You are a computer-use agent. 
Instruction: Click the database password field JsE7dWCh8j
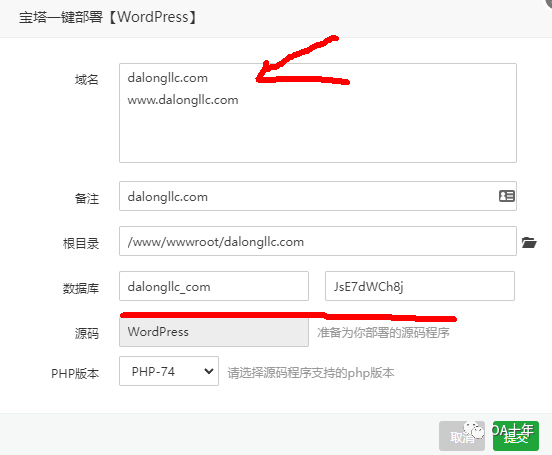(x=420, y=286)
